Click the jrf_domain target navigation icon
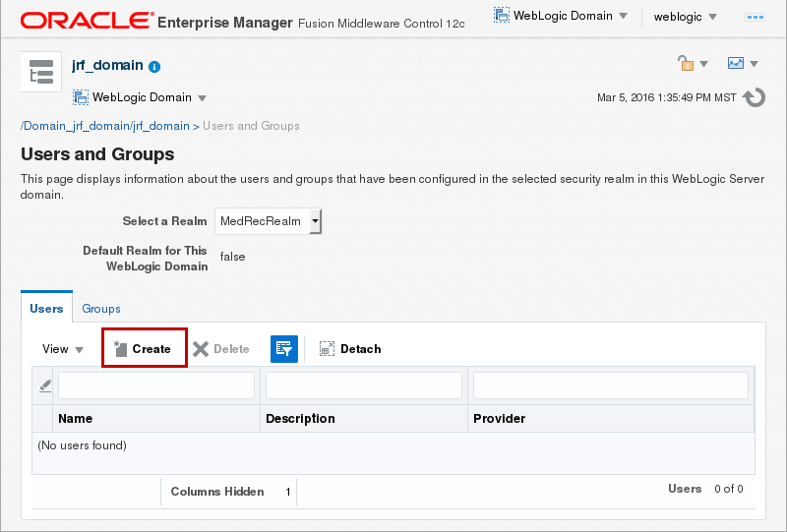 (41, 73)
